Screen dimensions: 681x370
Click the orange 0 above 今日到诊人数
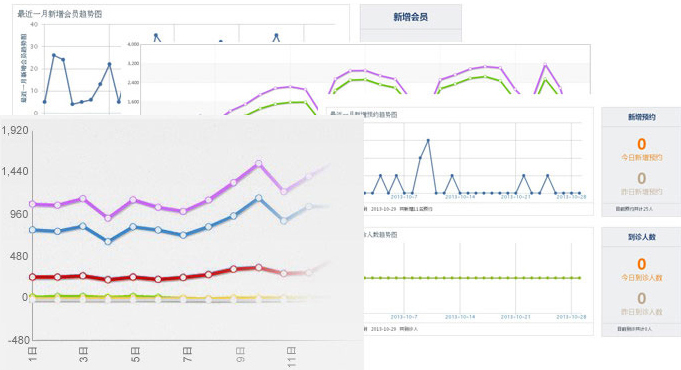pyautogui.click(x=641, y=264)
